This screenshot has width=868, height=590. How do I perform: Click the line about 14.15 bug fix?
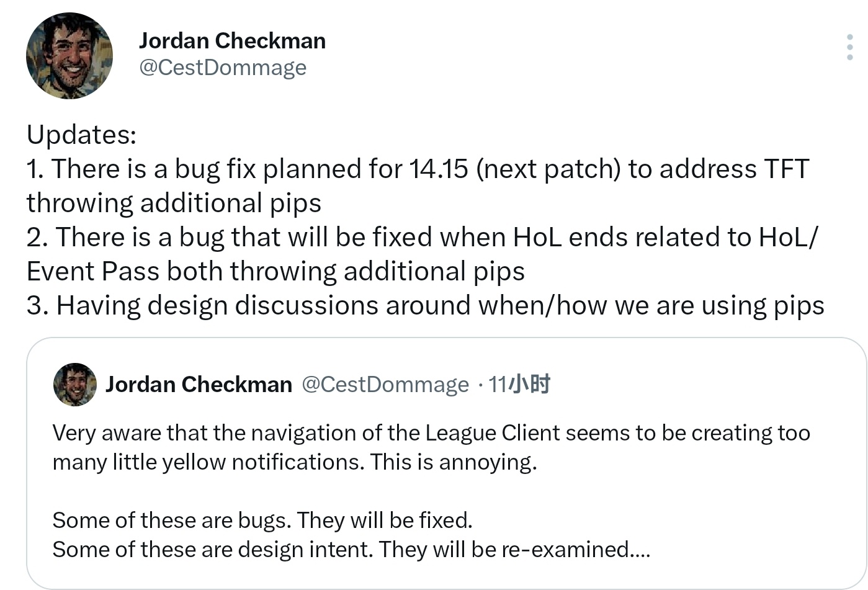[x=418, y=169]
